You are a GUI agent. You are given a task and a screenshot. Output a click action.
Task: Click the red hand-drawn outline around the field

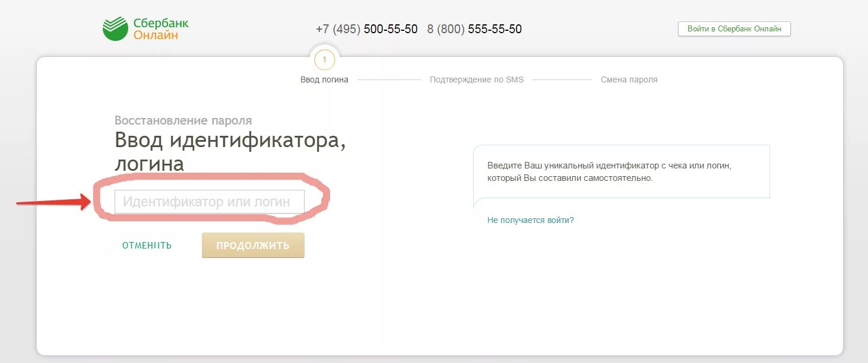(211, 199)
